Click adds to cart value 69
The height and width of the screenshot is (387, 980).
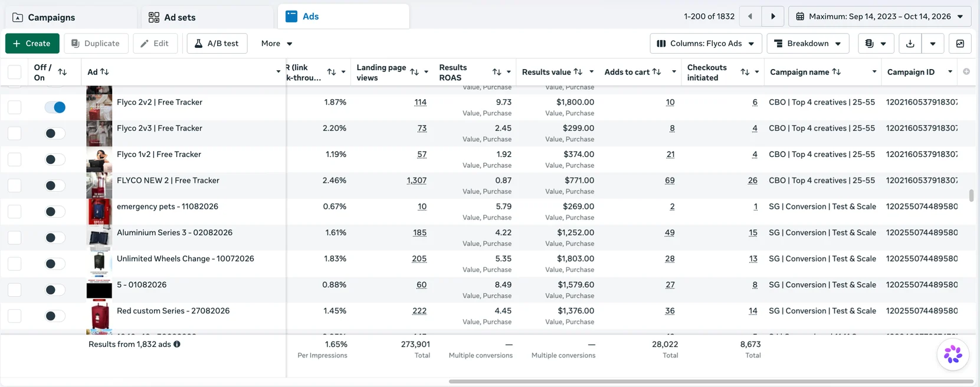tap(670, 181)
